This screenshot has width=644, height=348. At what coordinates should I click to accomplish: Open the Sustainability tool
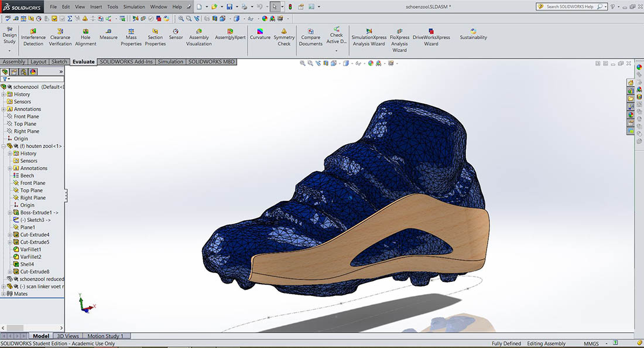tap(473, 35)
